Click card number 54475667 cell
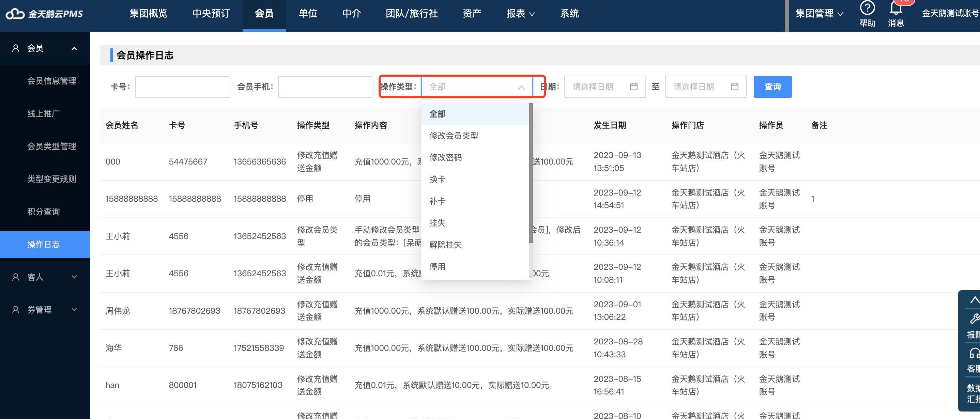Image resolution: width=980 pixels, height=419 pixels. pos(188,161)
